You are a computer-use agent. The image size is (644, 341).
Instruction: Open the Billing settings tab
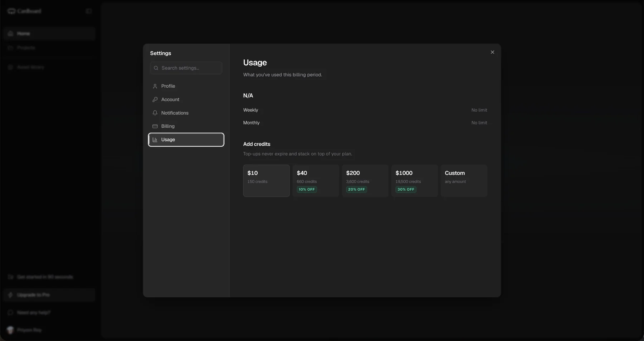pos(186,126)
